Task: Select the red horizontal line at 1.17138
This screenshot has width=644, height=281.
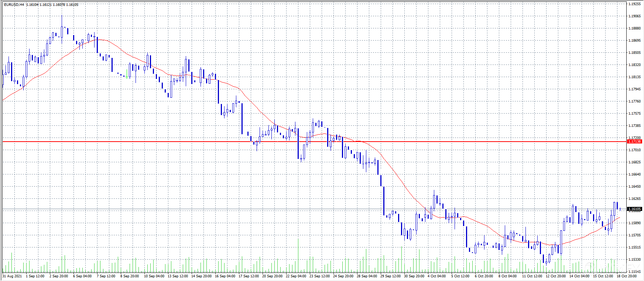Action: tap(148, 142)
